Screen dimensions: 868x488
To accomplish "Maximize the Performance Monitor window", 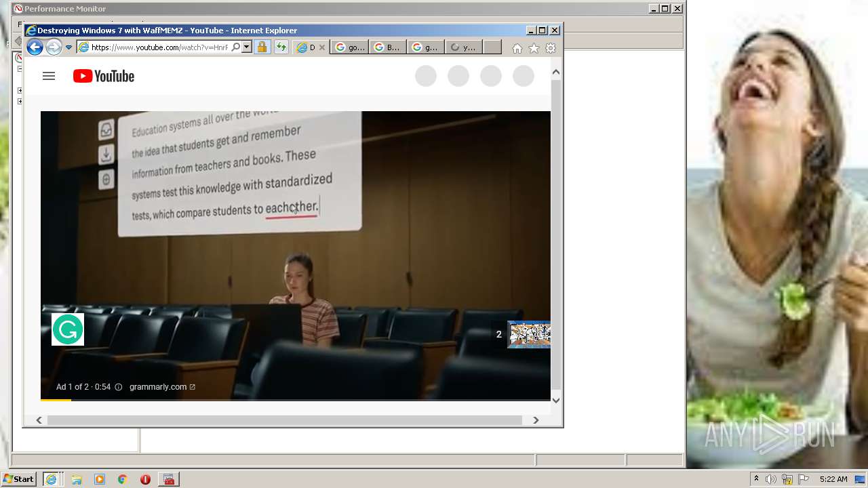I will click(x=665, y=9).
